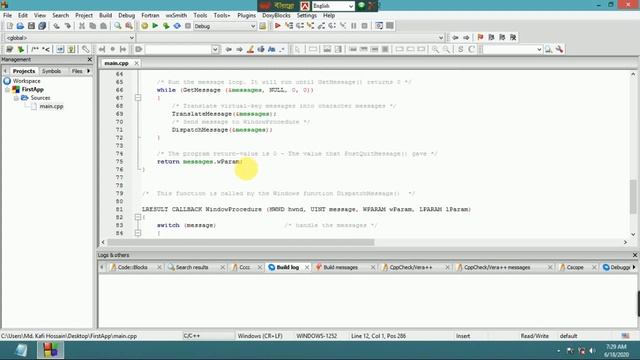Click the editor vertical scrollbar thumb
The width and height of the screenshot is (640, 360).
click(633, 196)
